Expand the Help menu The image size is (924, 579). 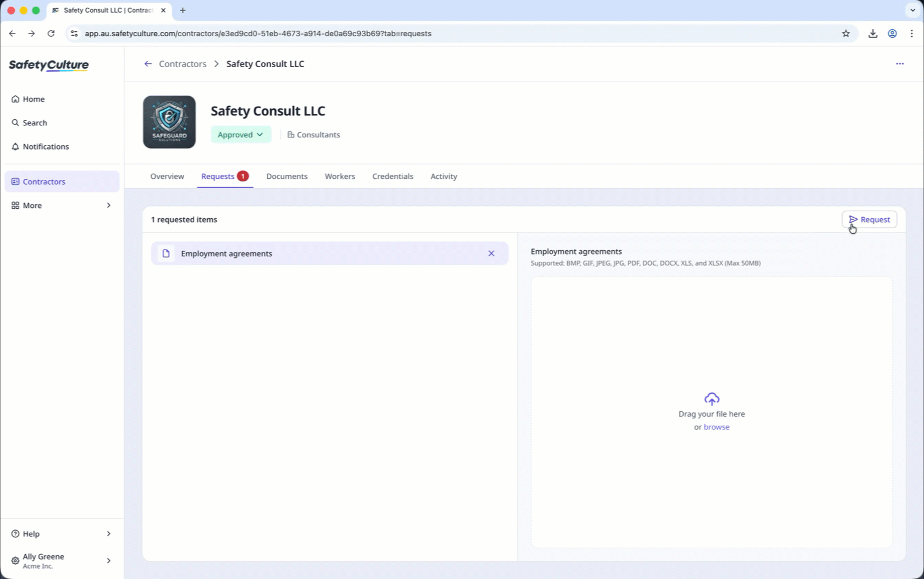(62, 533)
